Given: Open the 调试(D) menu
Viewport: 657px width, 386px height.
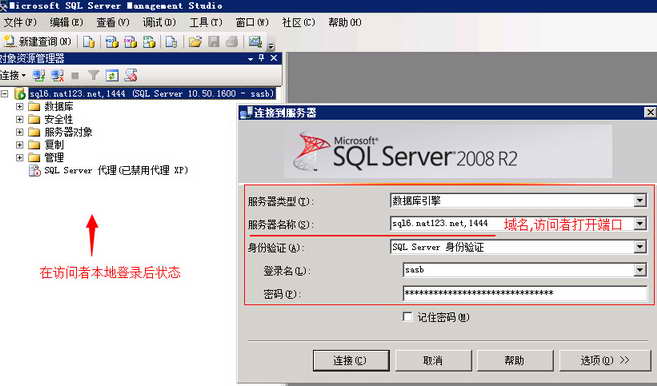Looking at the screenshot, I should (159, 22).
